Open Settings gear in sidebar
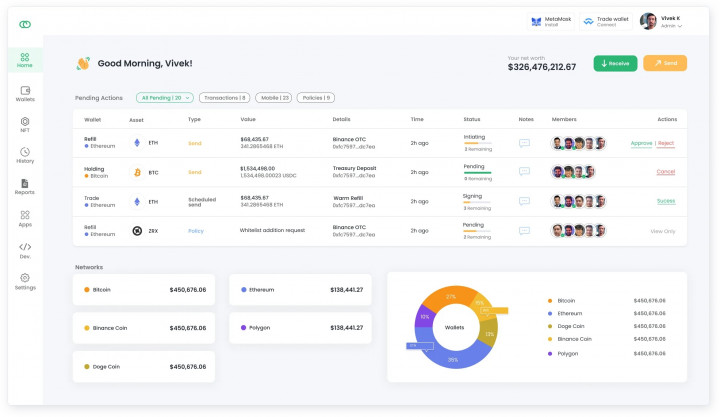Screen dimensions: 720x417 pos(25,281)
